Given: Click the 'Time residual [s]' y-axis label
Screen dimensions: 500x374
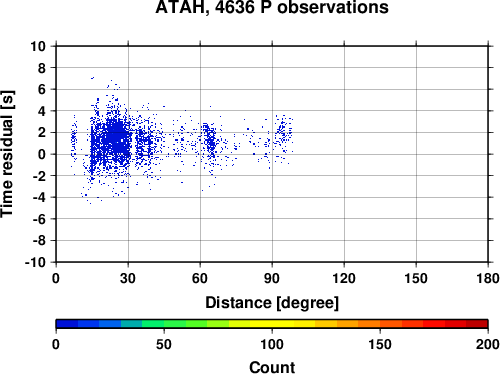Looking at the screenshot, I should click(x=7, y=154).
